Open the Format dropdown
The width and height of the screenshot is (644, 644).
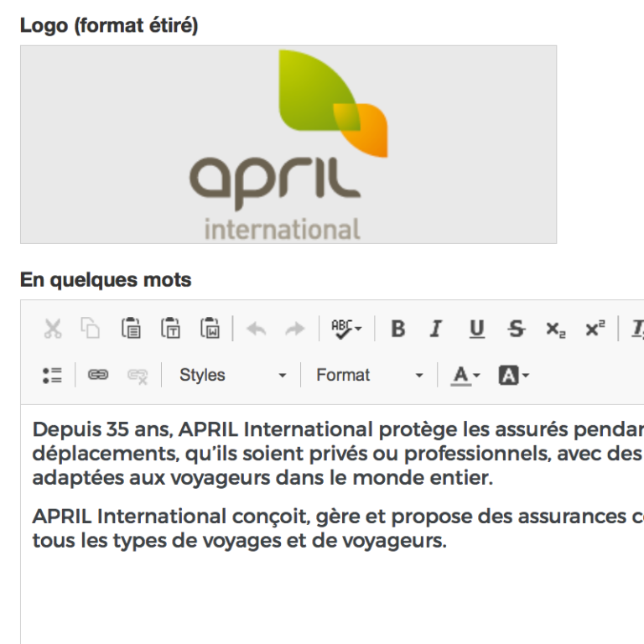(370, 375)
